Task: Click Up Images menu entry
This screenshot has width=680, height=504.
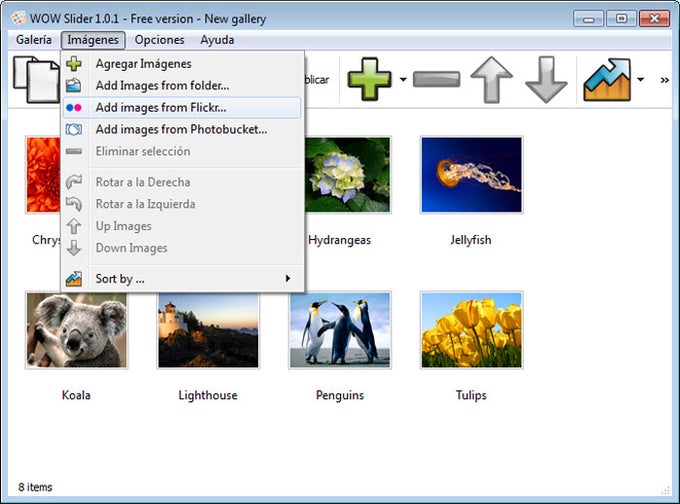Action: coord(182,226)
